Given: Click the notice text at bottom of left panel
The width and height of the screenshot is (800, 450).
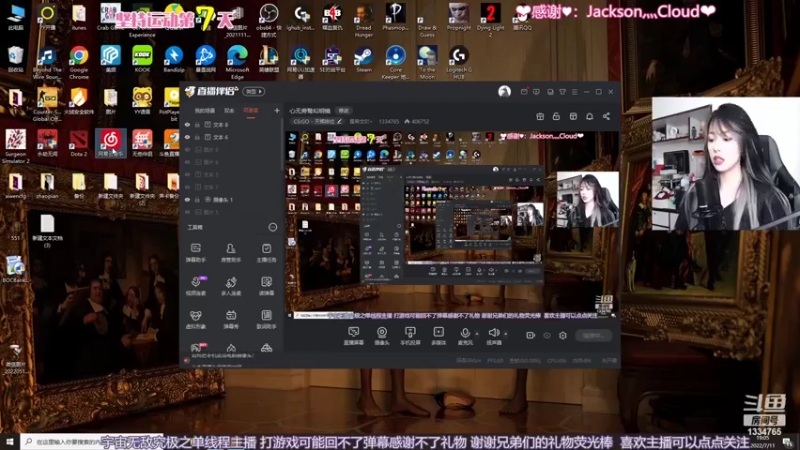Looking at the screenshot, I should point(221,356).
